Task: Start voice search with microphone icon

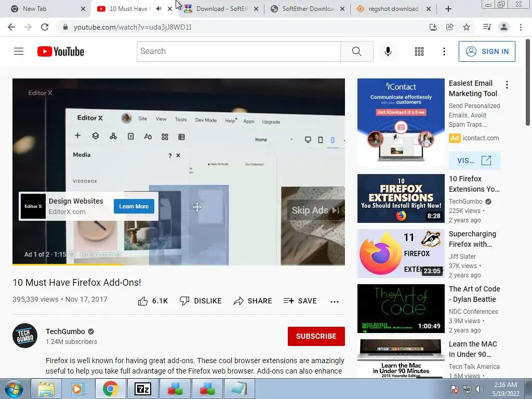Action: [x=388, y=51]
